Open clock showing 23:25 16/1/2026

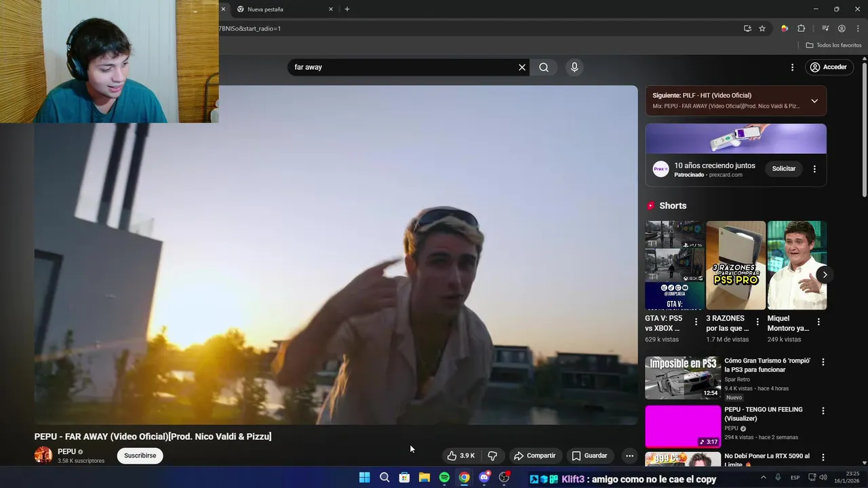click(x=846, y=477)
